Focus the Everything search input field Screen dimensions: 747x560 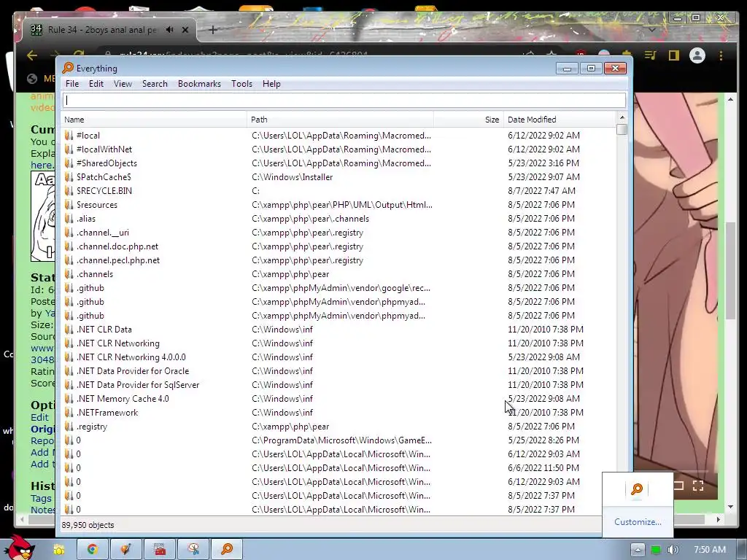pyautogui.click(x=344, y=100)
